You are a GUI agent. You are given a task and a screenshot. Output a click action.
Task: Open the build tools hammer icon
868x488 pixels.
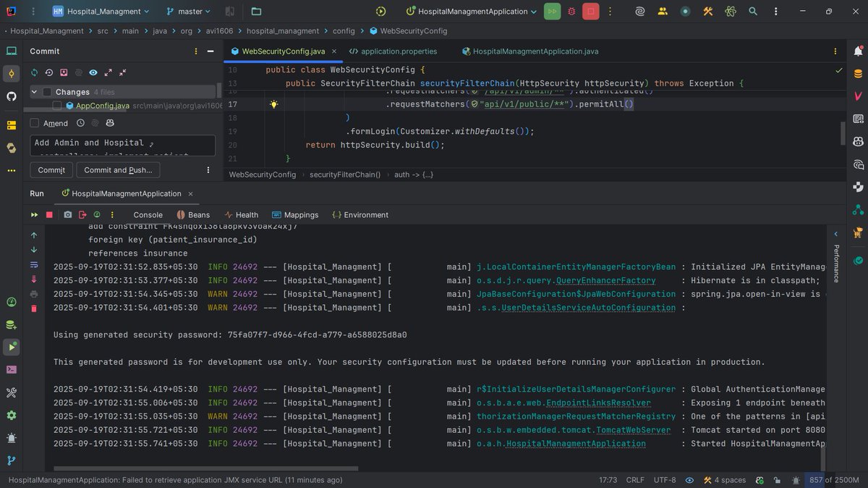tap(708, 12)
